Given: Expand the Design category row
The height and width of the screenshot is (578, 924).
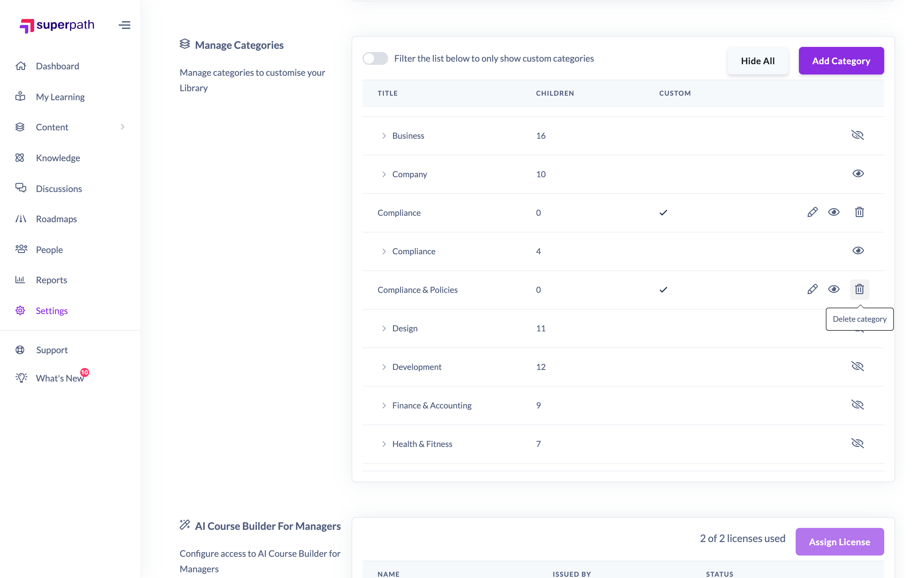Looking at the screenshot, I should pos(384,328).
